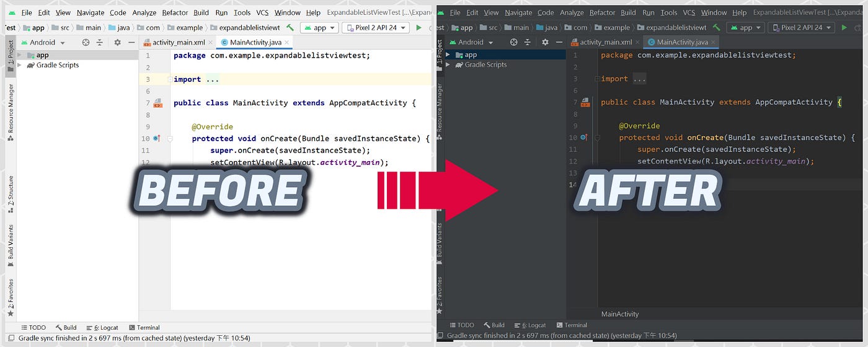Click scroll-from-source target icon in dark Project panel
The image size is (868, 347).
(513, 42)
